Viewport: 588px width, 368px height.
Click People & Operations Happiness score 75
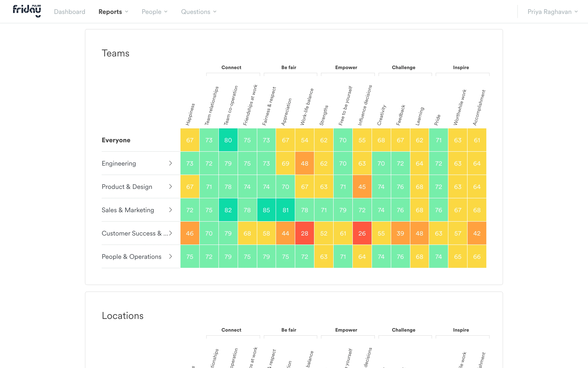pos(190,257)
